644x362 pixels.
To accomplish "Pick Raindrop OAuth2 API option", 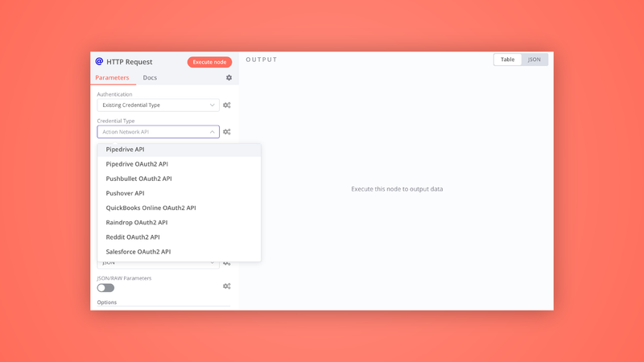I will (179, 223).
